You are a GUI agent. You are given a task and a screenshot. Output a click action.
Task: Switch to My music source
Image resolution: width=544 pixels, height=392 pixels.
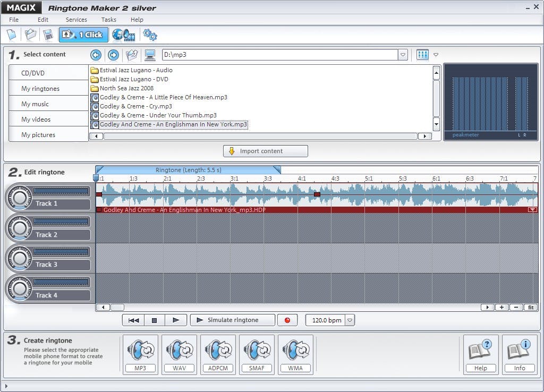pos(48,104)
